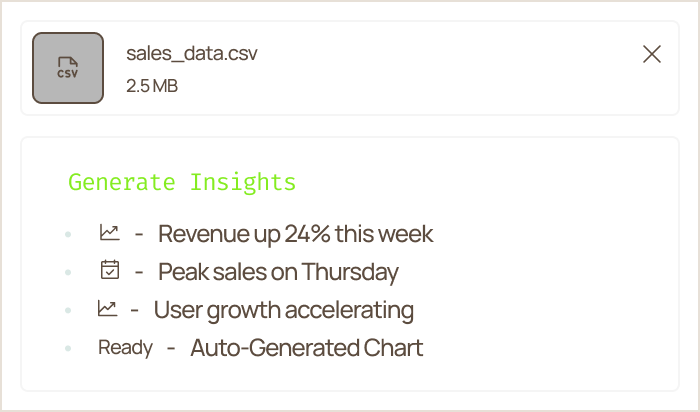
Task: Select the User growth accelerating insight
Action: click(284, 310)
